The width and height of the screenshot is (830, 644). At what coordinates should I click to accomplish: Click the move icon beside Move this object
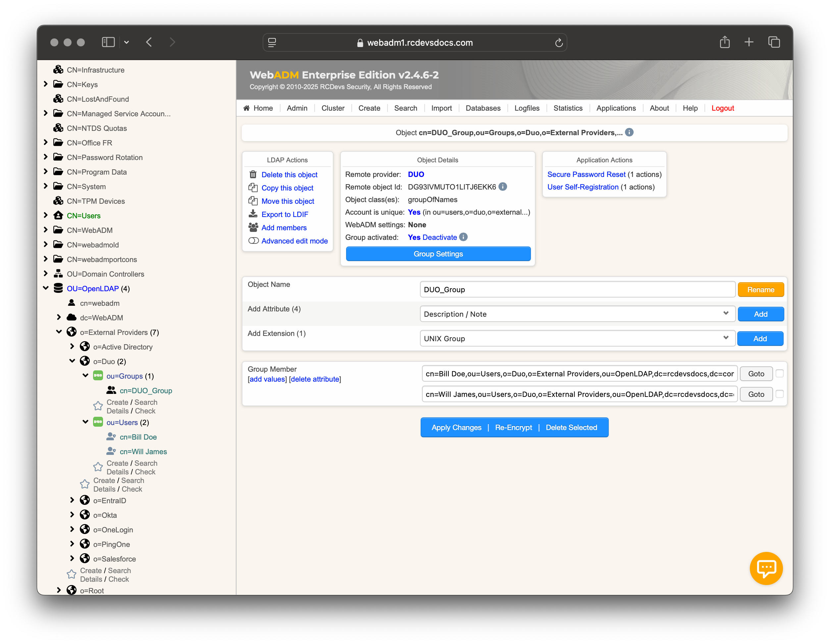[x=253, y=201]
